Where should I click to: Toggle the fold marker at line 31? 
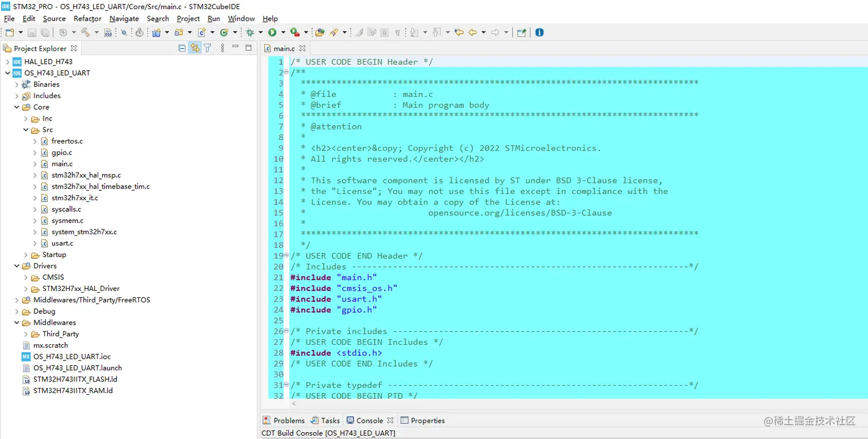(x=286, y=385)
